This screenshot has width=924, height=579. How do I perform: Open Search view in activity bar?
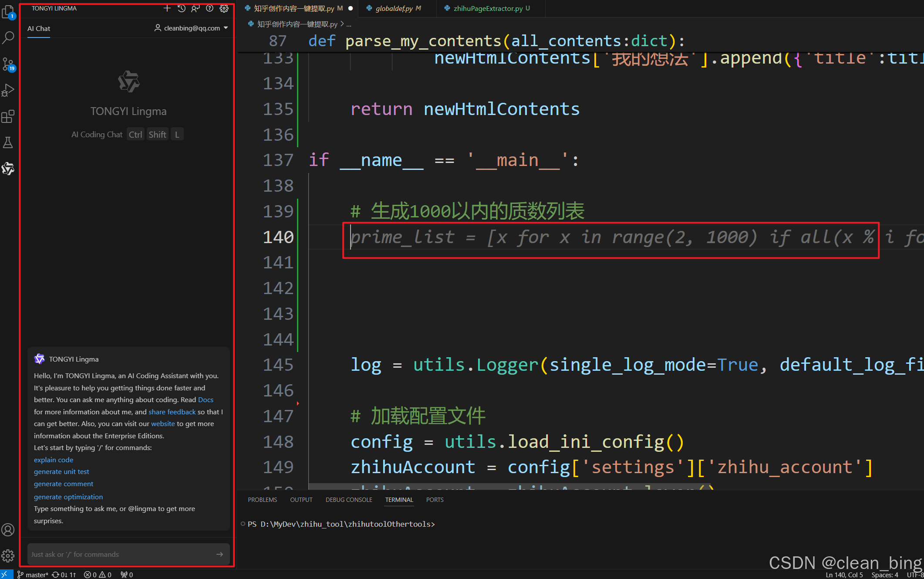8,38
